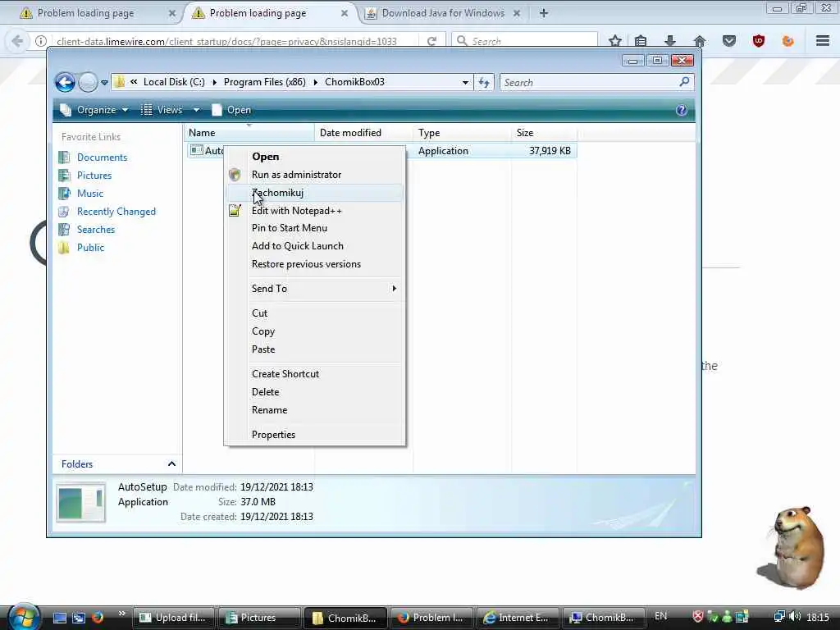Open the Searches favorite link

point(96,230)
